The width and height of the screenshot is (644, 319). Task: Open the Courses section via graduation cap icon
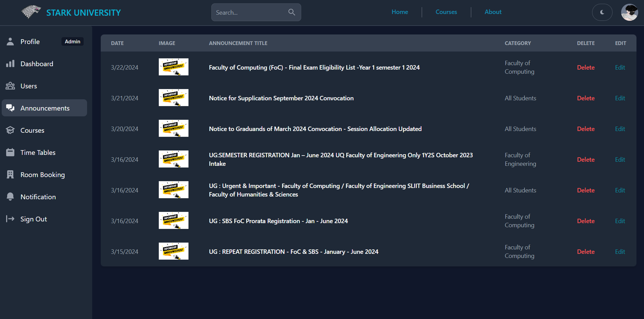[10, 130]
